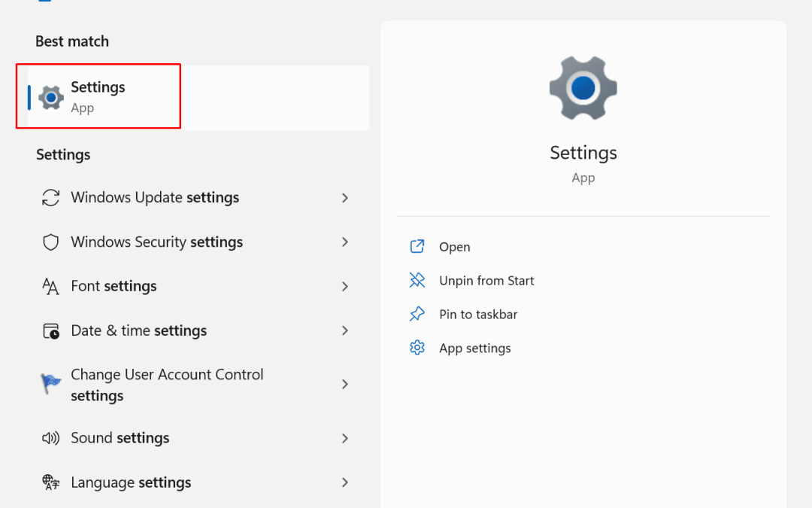Select the App settings action
This screenshot has height=508, width=812.
474,348
